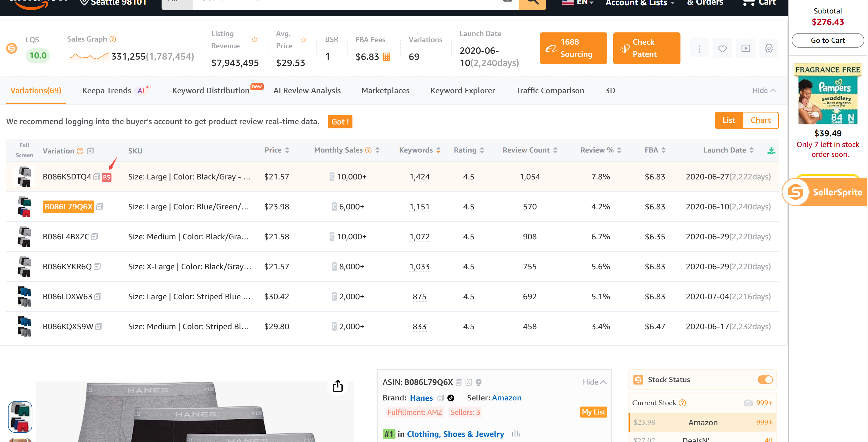The width and height of the screenshot is (868, 442).
Task: Click the Check Patent button
Action: 646,48
